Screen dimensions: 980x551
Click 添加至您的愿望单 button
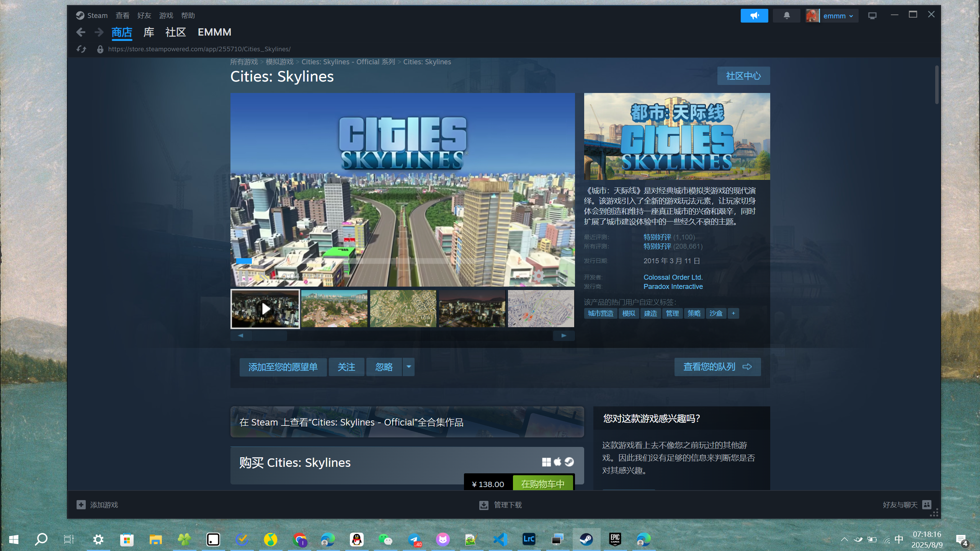[283, 367]
